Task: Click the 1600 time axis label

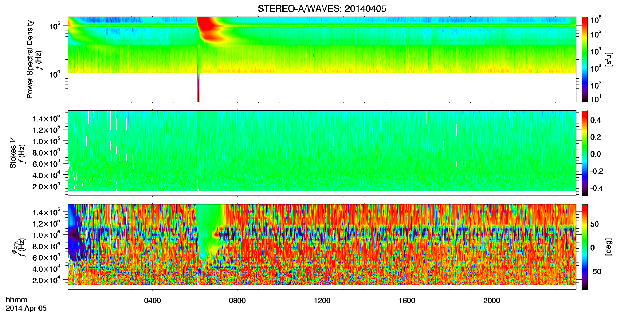Action: 407,301
